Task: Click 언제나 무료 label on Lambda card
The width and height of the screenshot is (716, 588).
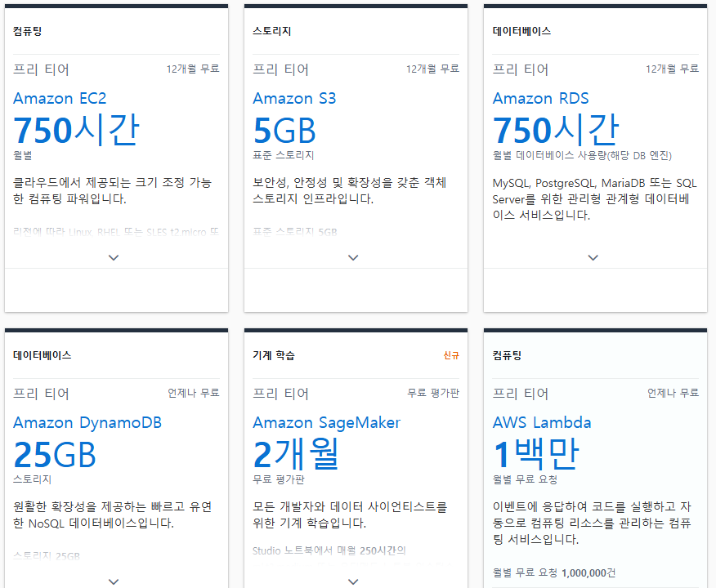Action: click(673, 393)
